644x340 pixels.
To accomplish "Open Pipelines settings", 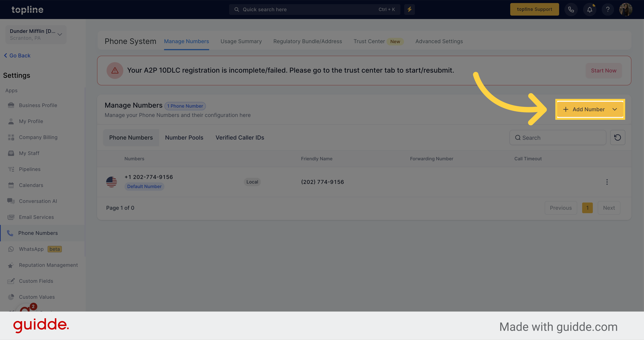I will click(x=30, y=169).
